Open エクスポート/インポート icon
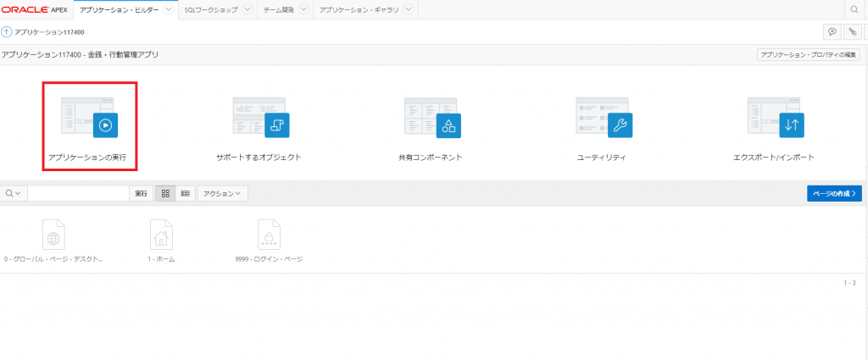 click(x=776, y=118)
